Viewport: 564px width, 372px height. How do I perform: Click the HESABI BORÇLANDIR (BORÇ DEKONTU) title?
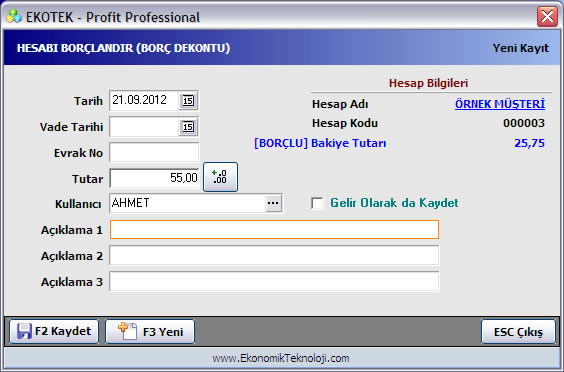[x=123, y=48]
